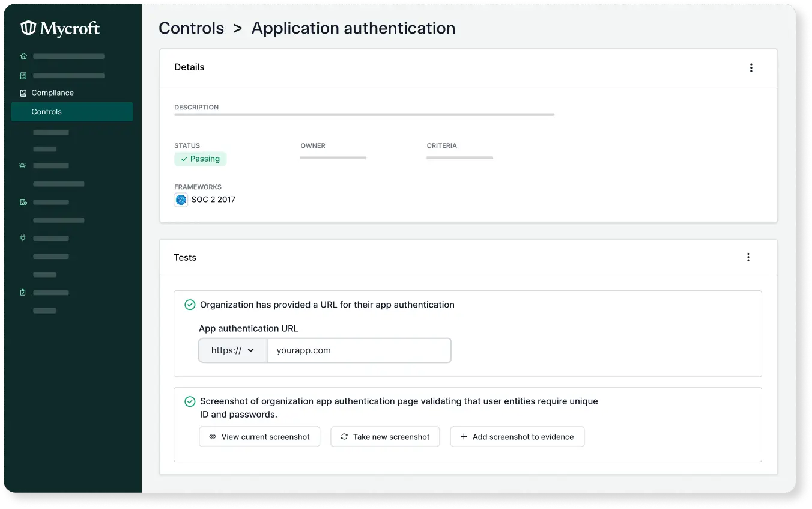Click green check beside URL provided test
The width and height of the screenshot is (812, 509).
[x=190, y=305]
